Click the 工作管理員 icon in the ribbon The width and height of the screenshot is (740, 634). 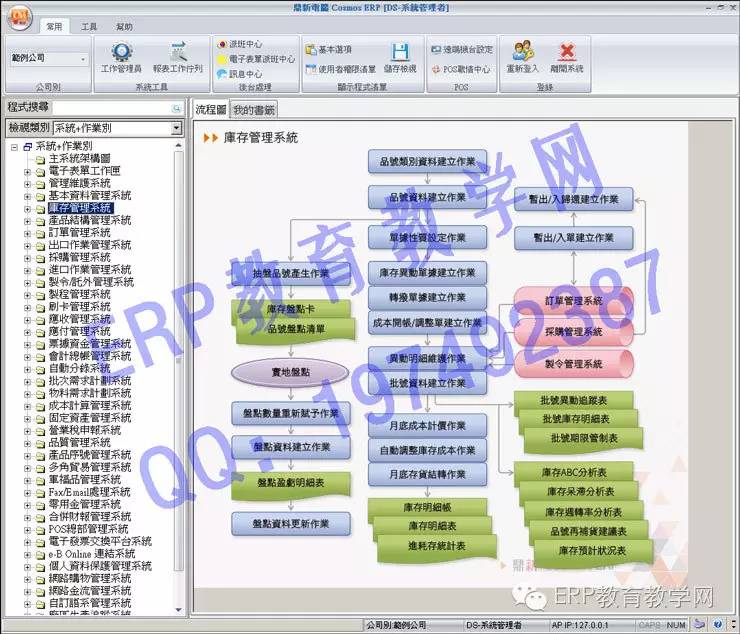click(121, 53)
